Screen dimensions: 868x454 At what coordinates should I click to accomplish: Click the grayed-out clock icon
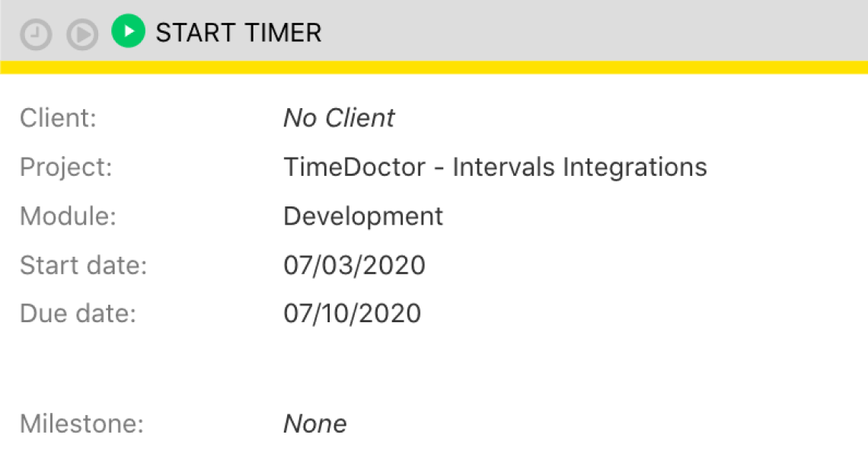click(36, 34)
